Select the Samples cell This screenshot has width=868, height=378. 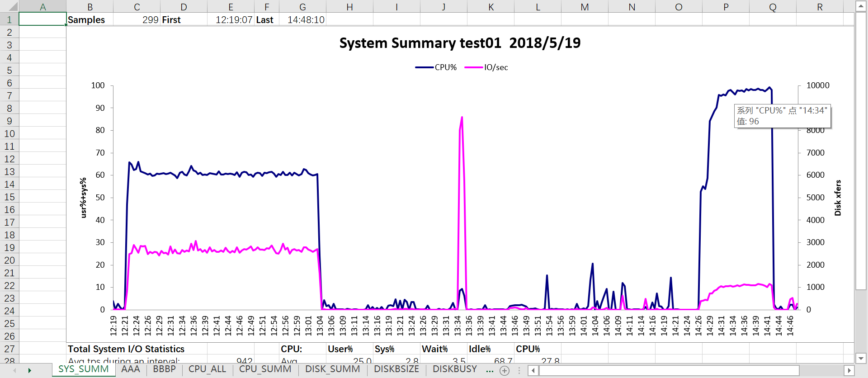coord(90,19)
